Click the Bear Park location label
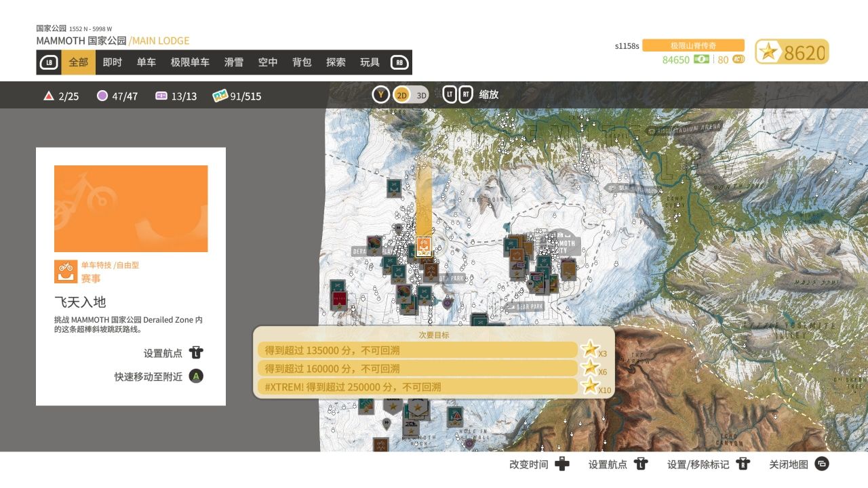Screen dimensions: 868x488 [x=526, y=307]
